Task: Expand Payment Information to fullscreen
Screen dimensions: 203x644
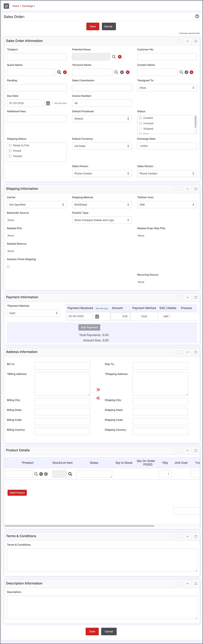Action: pos(196,298)
